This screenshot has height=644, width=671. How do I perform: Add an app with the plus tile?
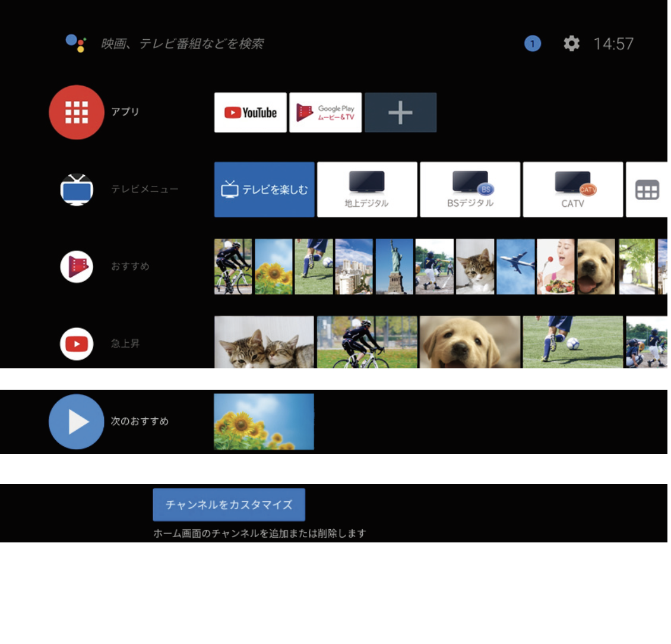[x=401, y=112]
